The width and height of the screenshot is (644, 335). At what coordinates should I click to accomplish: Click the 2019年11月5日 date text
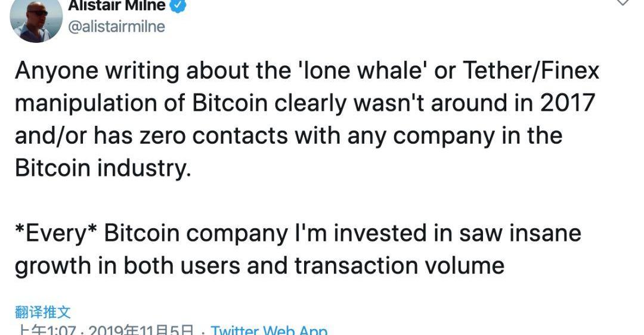tap(141, 330)
